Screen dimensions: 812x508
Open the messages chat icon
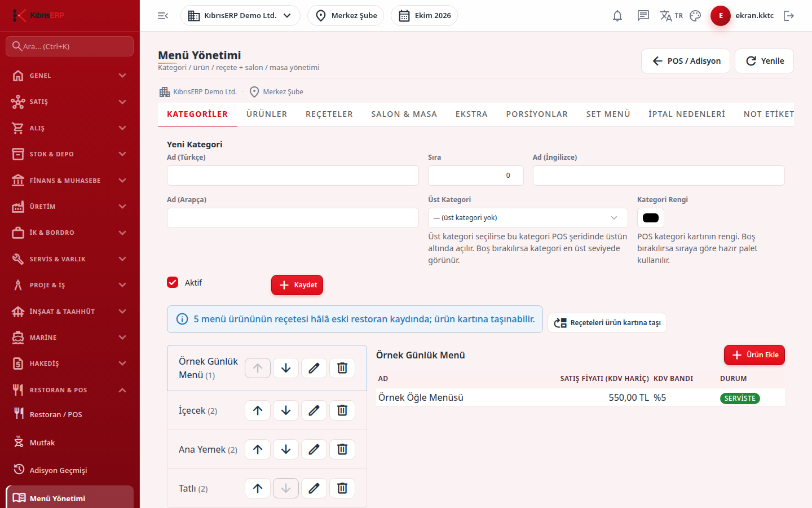point(643,16)
